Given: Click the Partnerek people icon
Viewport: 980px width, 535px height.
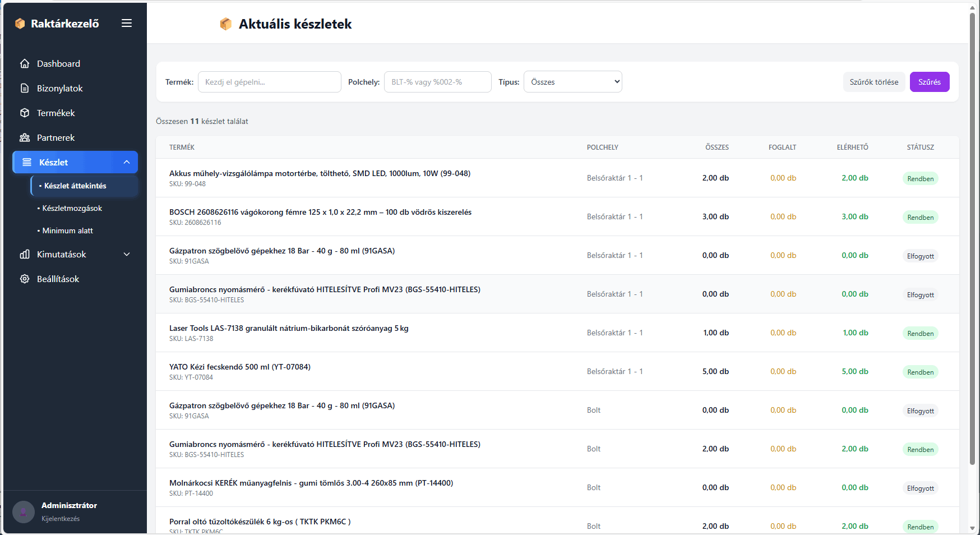Looking at the screenshot, I should point(25,137).
